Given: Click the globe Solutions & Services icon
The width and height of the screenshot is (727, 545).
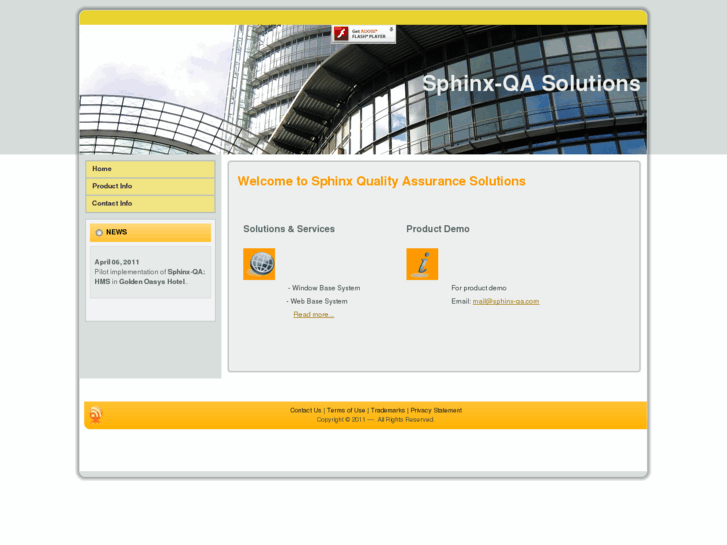Looking at the screenshot, I should pos(259,264).
